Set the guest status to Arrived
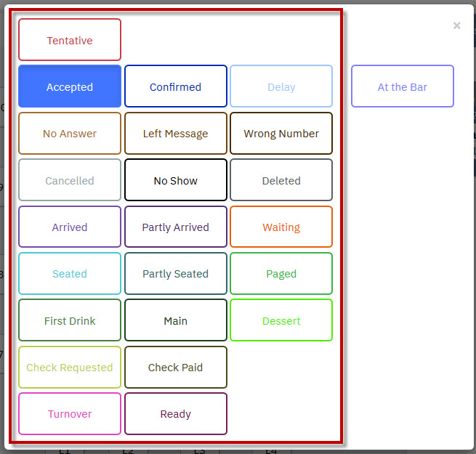 70,227
